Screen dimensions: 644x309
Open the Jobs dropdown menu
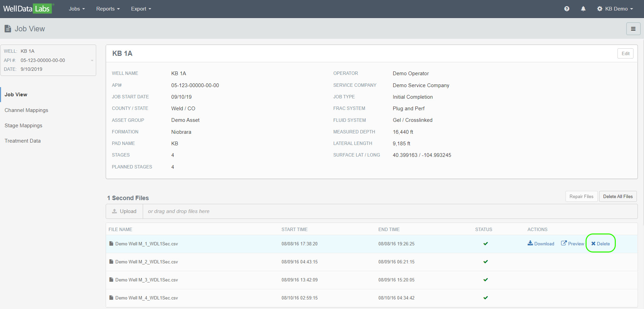click(77, 9)
